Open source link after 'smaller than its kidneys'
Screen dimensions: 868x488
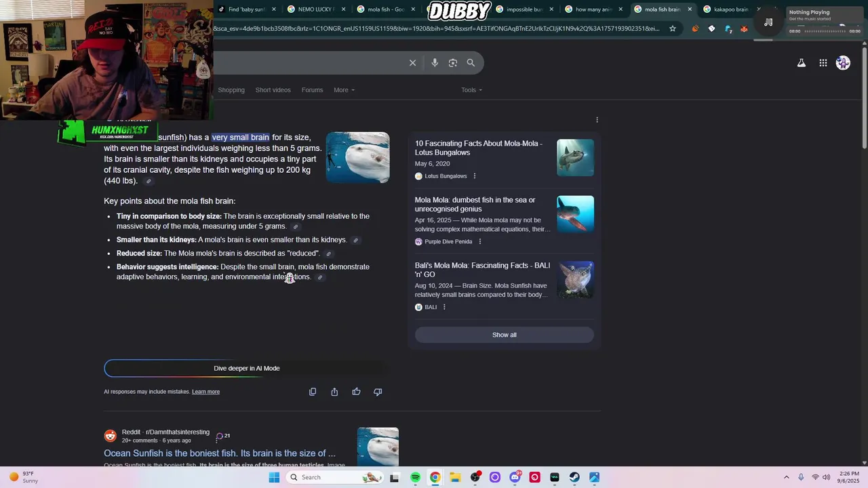point(355,240)
